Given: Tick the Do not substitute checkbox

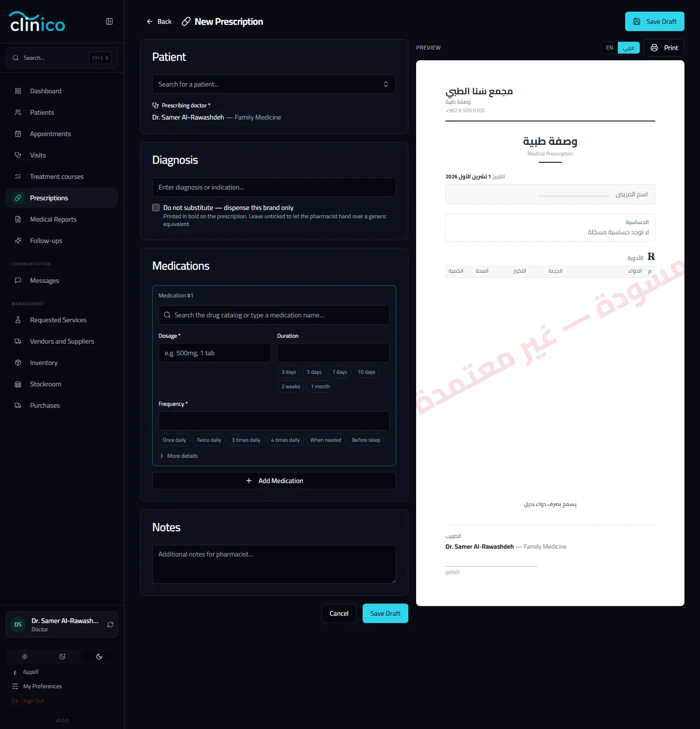Looking at the screenshot, I should pos(156,208).
